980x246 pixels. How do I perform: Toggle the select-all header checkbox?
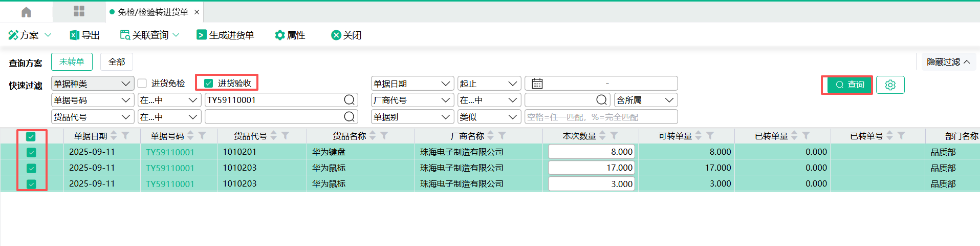(31, 136)
